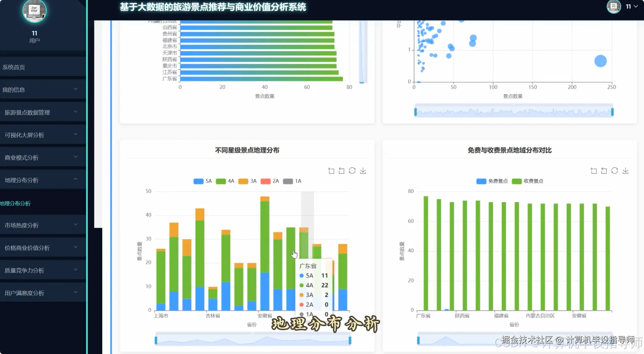The height and width of the screenshot is (354, 644).
Task: Click the 我的信息 sidebar entry
Action: [x=14, y=89]
